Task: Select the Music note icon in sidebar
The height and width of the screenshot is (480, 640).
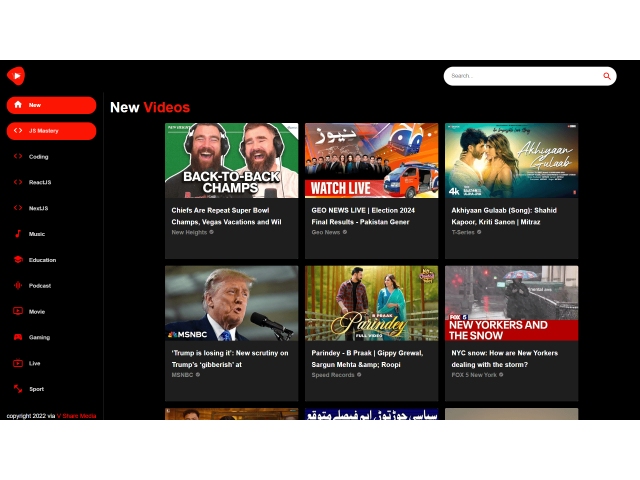Action: click(18, 234)
